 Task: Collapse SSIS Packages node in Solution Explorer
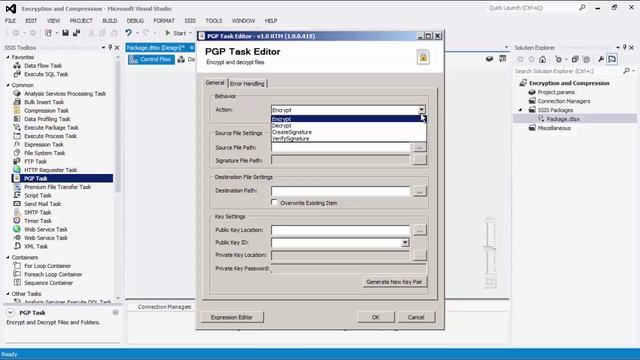tap(520, 110)
